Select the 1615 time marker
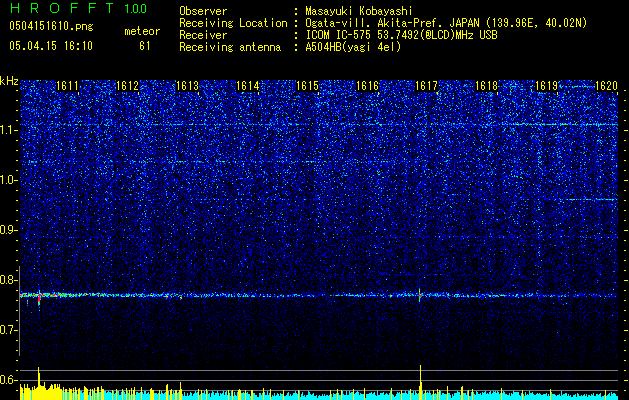 pos(307,86)
